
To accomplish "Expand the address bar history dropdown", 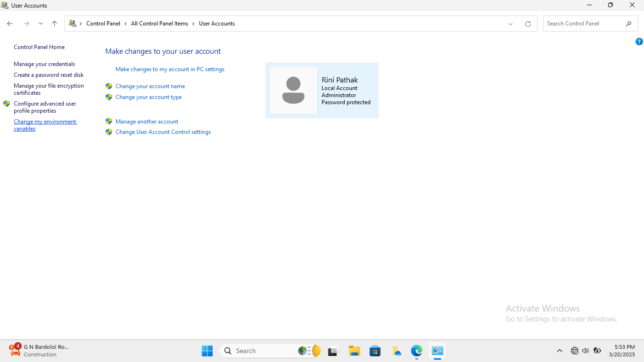I will click(x=510, y=24).
